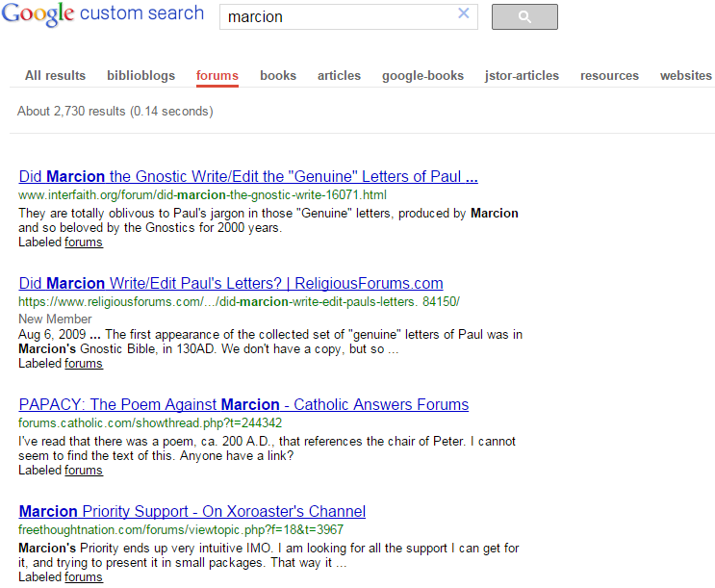Click the 'New Member' text in the ReligiousForums result
The width and height of the screenshot is (715, 588).
55,319
